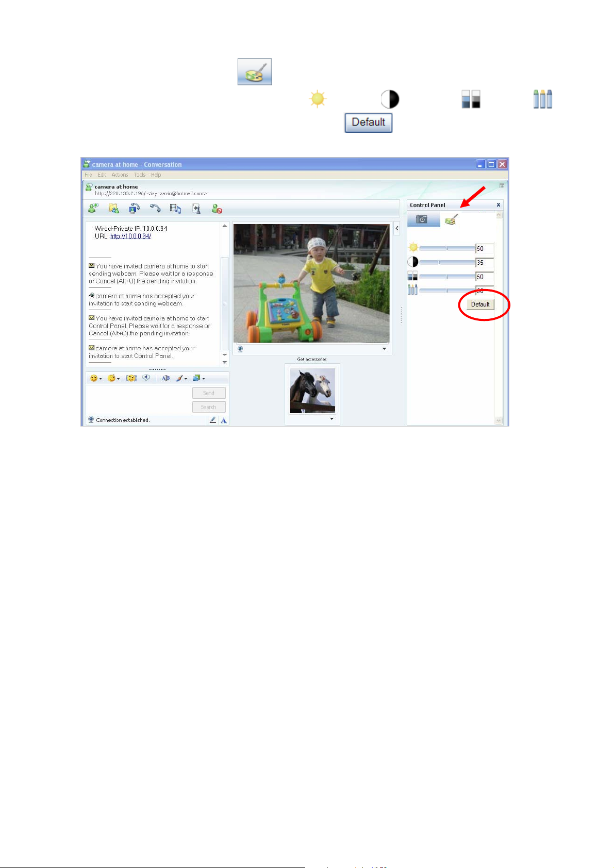The width and height of the screenshot is (614, 868).
Task: Click the Default button inside the Control Panel
Action: (x=480, y=304)
